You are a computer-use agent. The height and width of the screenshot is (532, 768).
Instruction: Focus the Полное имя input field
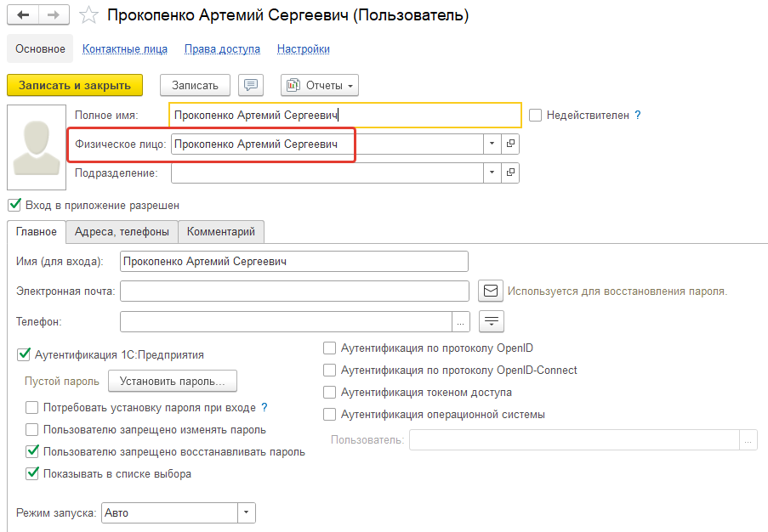point(345,115)
